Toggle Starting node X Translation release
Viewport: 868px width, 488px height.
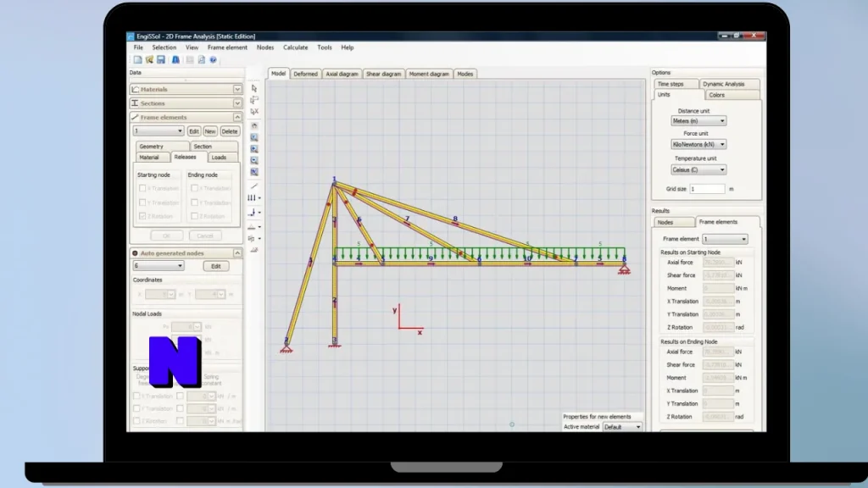point(142,188)
